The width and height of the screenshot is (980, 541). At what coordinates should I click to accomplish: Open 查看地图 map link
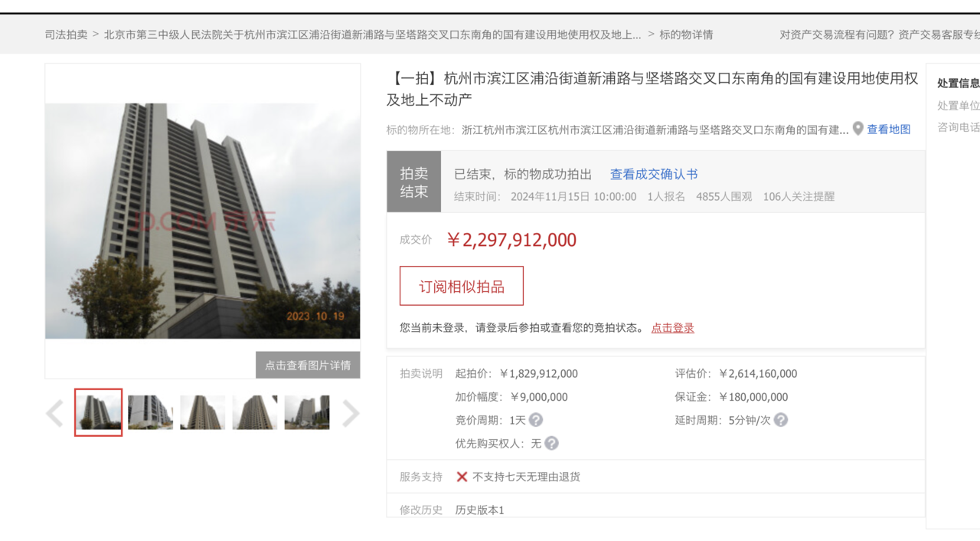click(x=888, y=130)
